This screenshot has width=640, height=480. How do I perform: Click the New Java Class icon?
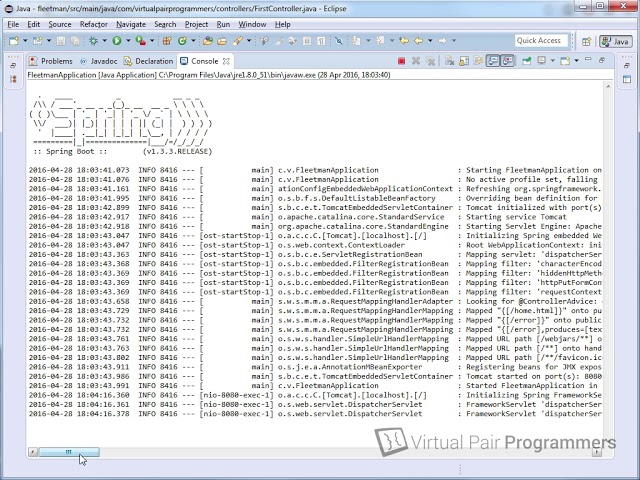(x=182, y=40)
